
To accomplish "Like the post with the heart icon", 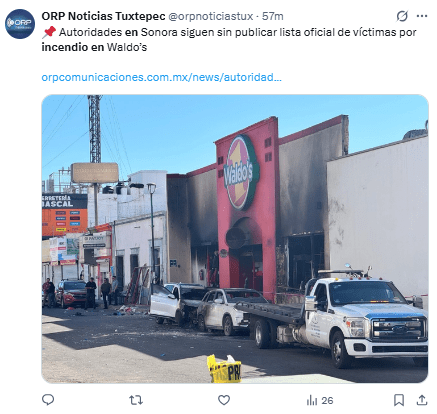I will pyautogui.click(x=224, y=400).
